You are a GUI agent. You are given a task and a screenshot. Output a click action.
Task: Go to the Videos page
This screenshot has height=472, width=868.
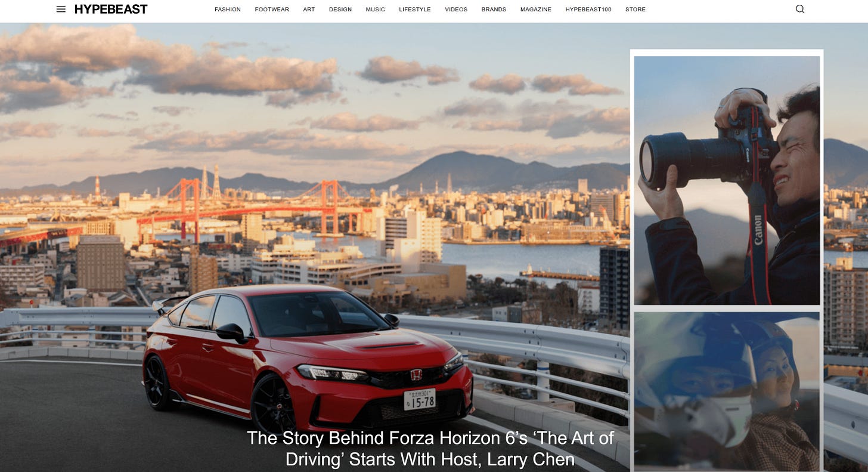point(456,10)
